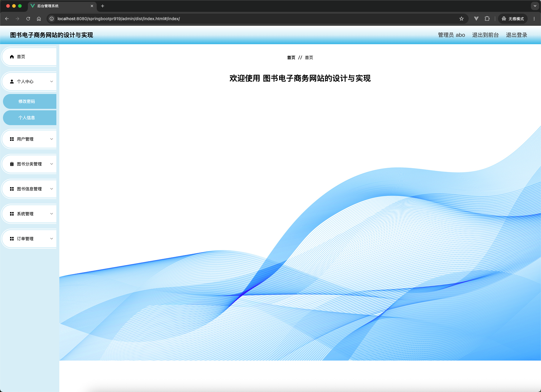Image resolution: width=541 pixels, height=392 pixels.
Task: Open the Vue devtools extension icon
Action: (x=476, y=19)
